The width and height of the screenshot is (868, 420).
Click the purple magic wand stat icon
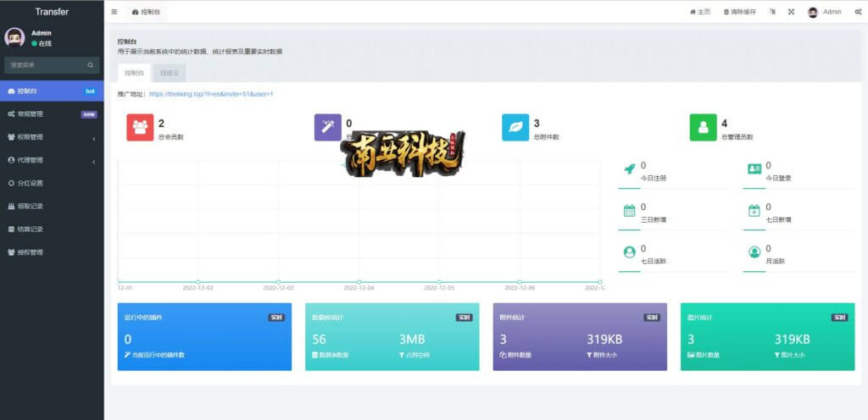point(328,127)
